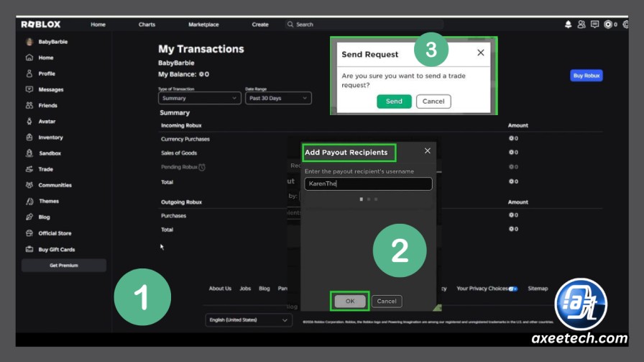Screen dimensions: 644x362
Task: Click the Trade icon in sidebar
Action: pos(29,169)
